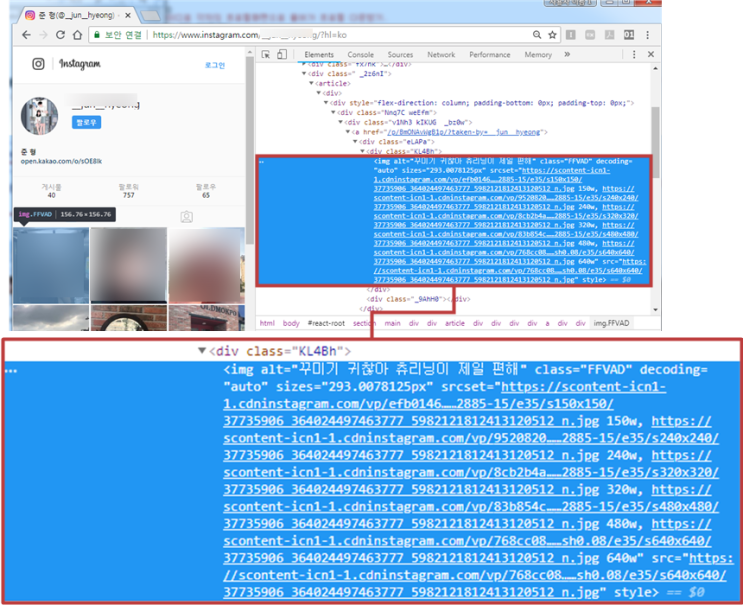Open the Performance tab
This screenshot has height=605, width=743.
489,54
